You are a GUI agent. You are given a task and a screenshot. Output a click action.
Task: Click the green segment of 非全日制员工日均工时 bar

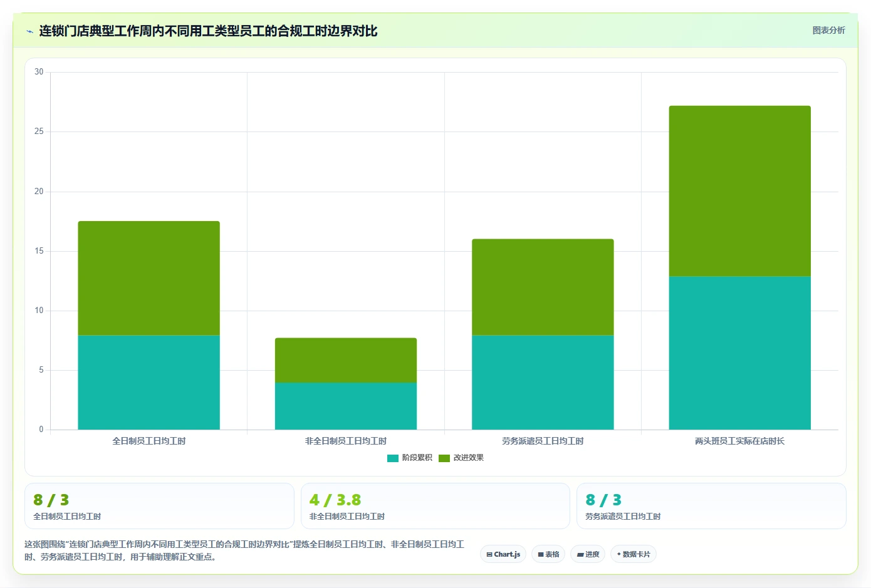pos(346,360)
